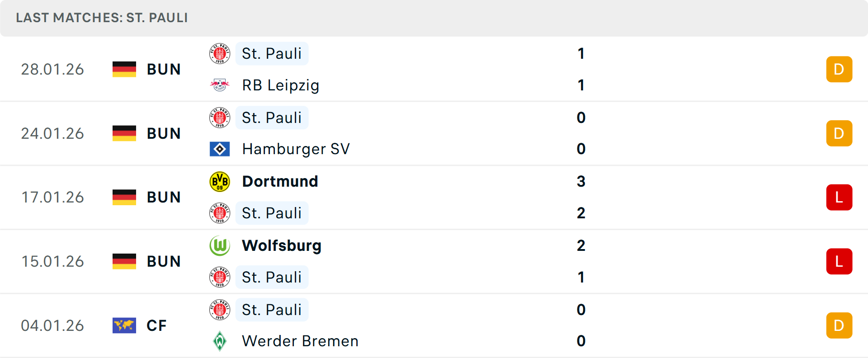Image resolution: width=868 pixels, height=358 pixels.
Task: Toggle the D result badge for the RB Leipzig match
Action: 839,69
